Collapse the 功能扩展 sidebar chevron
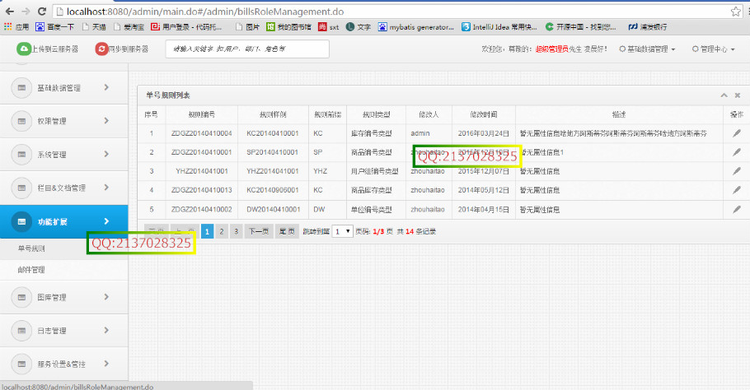The image size is (750, 390). point(106,221)
